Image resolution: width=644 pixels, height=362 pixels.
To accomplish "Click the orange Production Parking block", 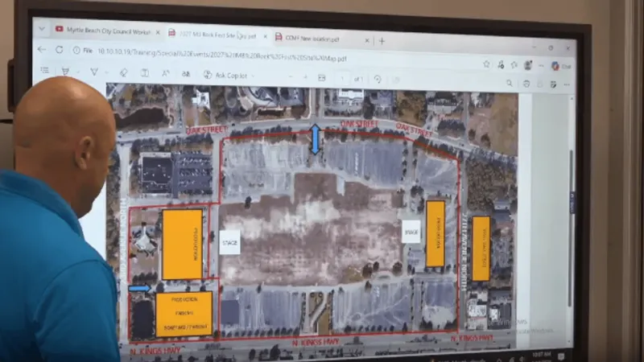I will click(184, 313).
